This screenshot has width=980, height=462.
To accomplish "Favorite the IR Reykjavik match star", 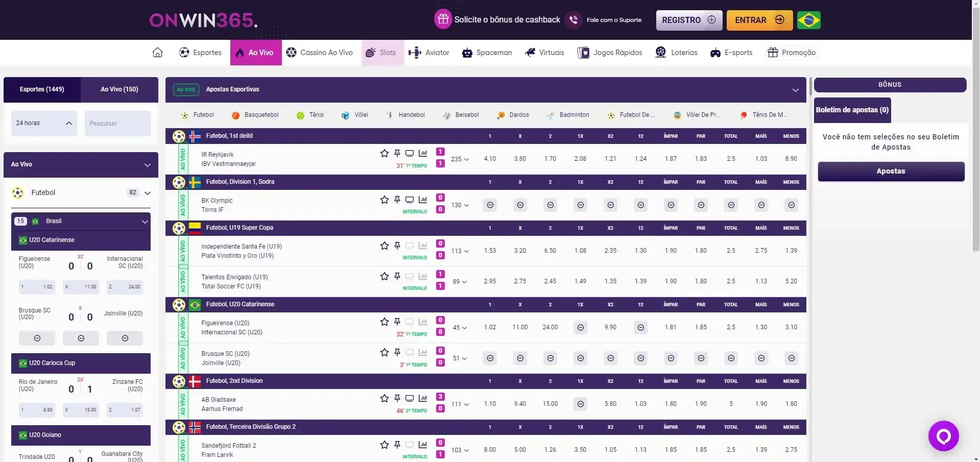I will coord(385,153).
